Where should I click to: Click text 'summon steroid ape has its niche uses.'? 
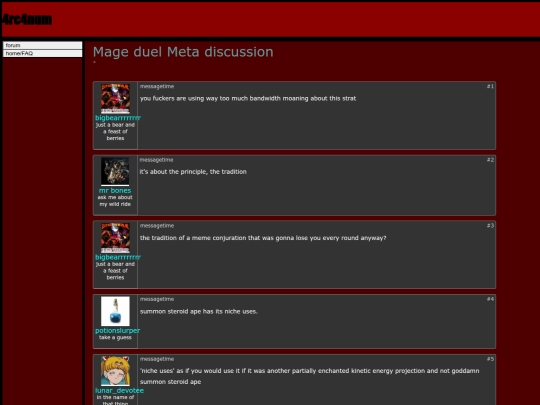coord(199,312)
